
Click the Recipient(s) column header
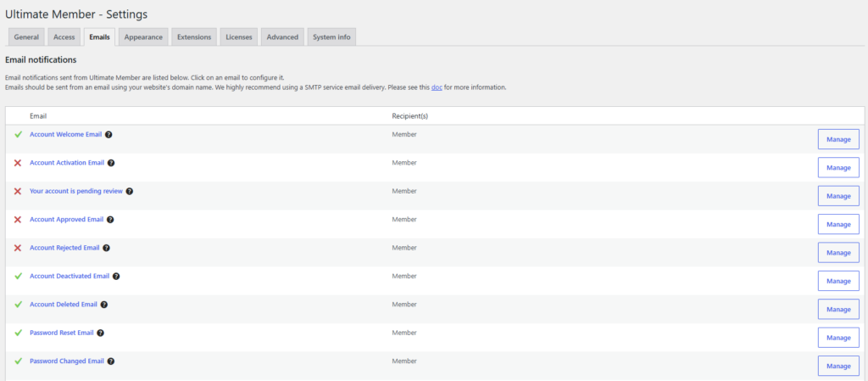410,116
